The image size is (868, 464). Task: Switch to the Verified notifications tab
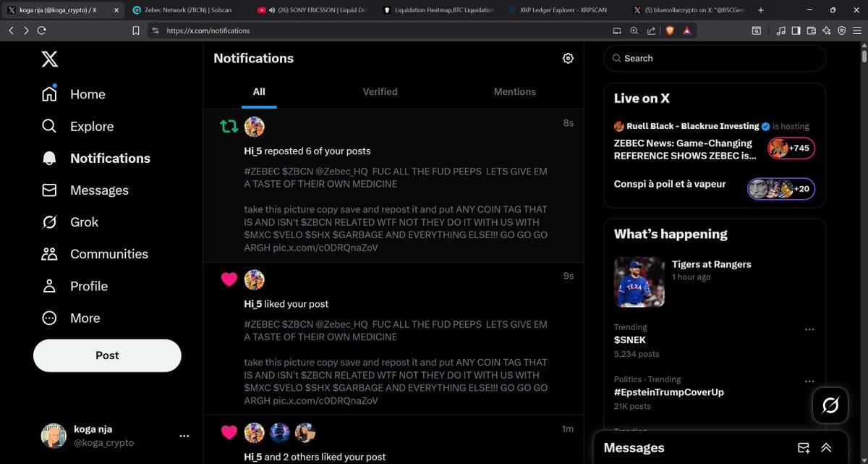coord(380,92)
